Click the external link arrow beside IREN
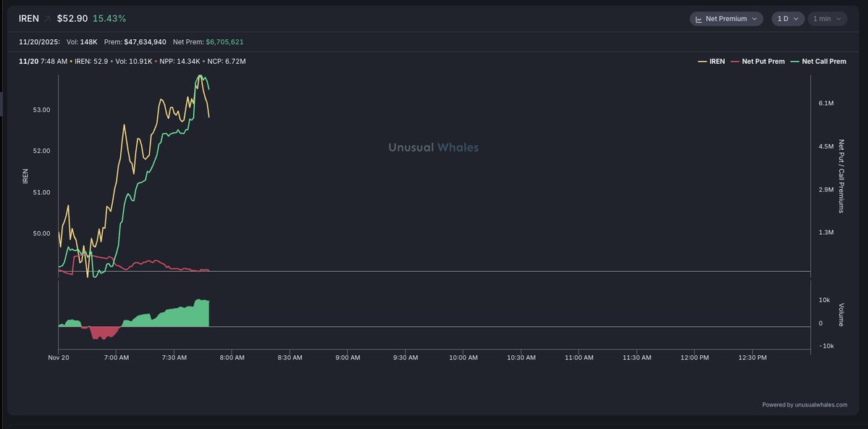Image resolution: width=868 pixels, height=429 pixels. tap(48, 19)
